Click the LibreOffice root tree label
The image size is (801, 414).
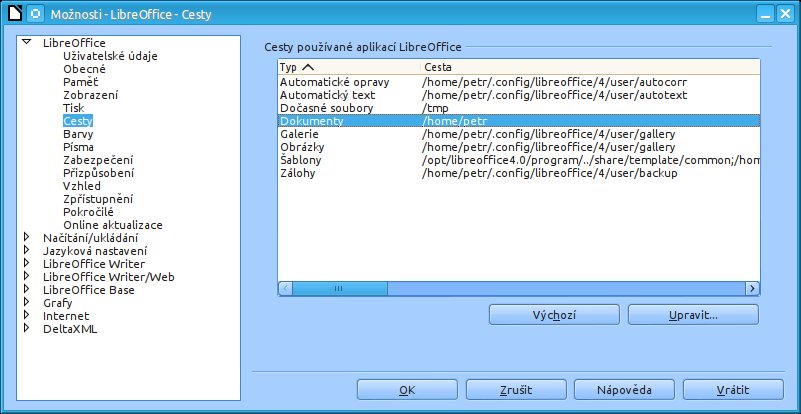click(74, 43)
